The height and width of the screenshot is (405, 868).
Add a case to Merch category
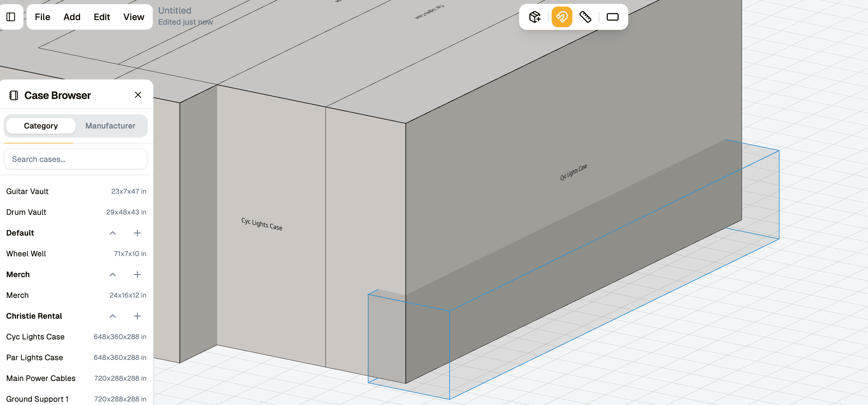click(137, 274)
